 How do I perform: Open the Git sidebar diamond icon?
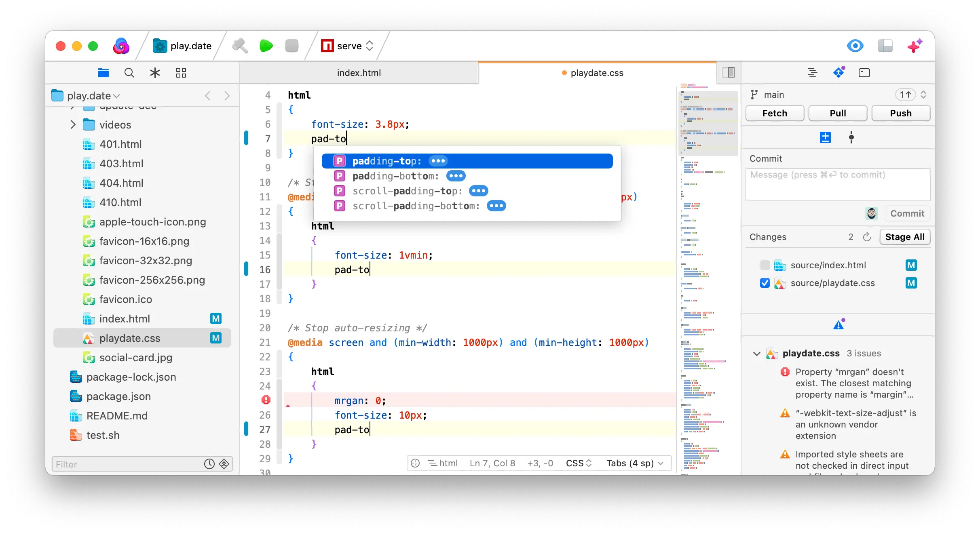click(839, 73)
